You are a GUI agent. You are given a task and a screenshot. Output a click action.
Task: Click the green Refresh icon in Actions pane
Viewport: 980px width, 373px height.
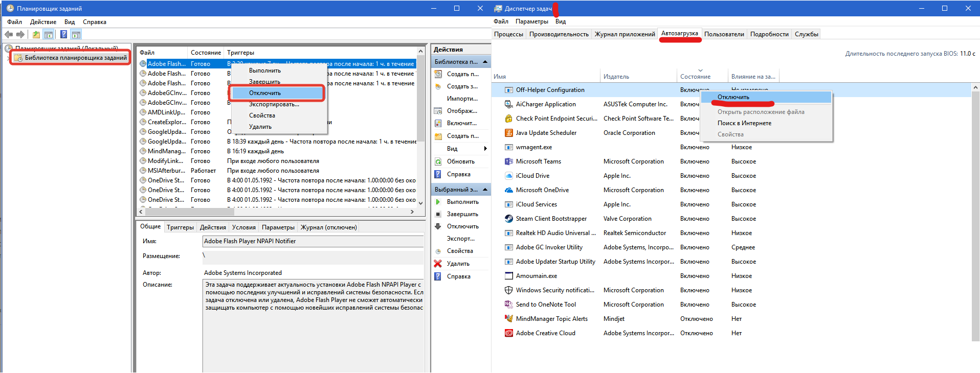click(x=438, y=161)
